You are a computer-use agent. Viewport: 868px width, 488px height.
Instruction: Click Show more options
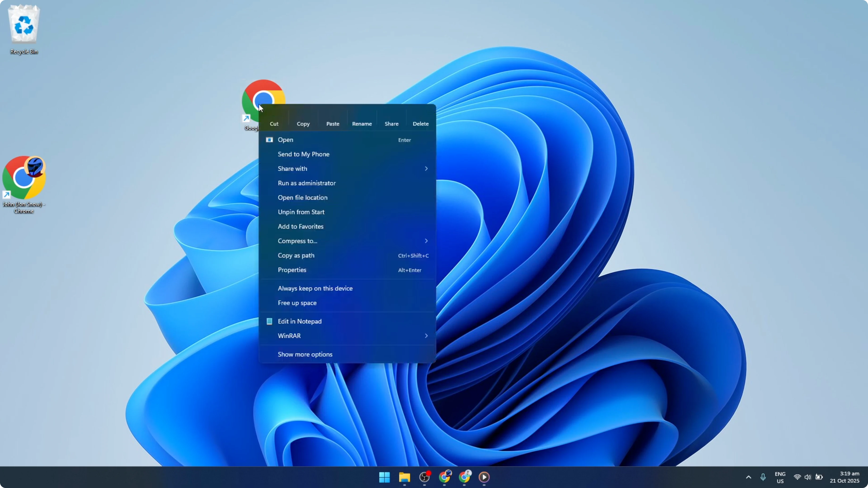click(305, 354)
